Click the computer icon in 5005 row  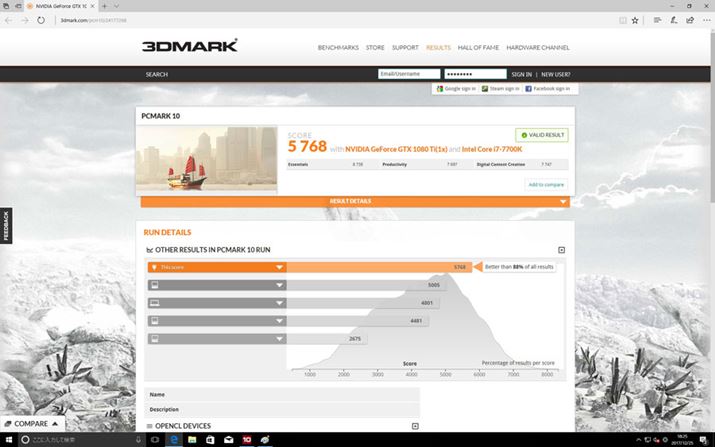(x=155, y=285)
